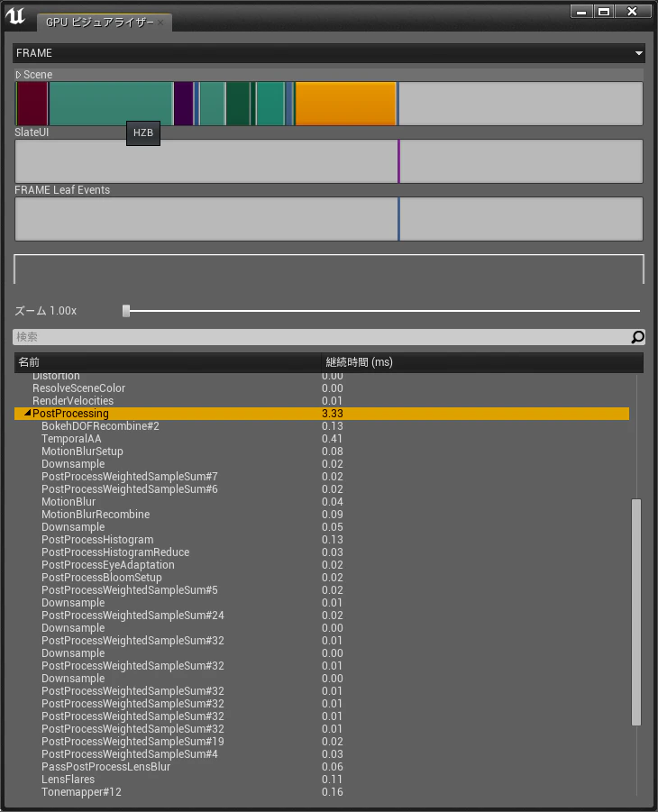Click the blue marker in FRAME Leaf Events
658x812 pixels.
tap(398, 218)
